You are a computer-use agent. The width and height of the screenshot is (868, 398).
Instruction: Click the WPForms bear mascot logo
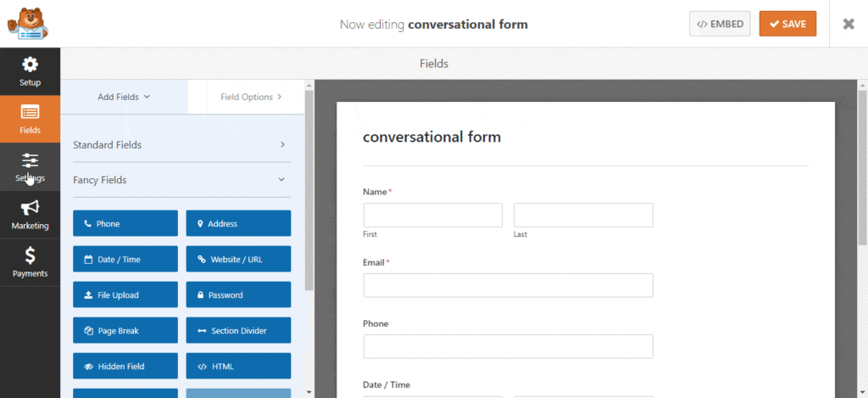tap(28, 23)
